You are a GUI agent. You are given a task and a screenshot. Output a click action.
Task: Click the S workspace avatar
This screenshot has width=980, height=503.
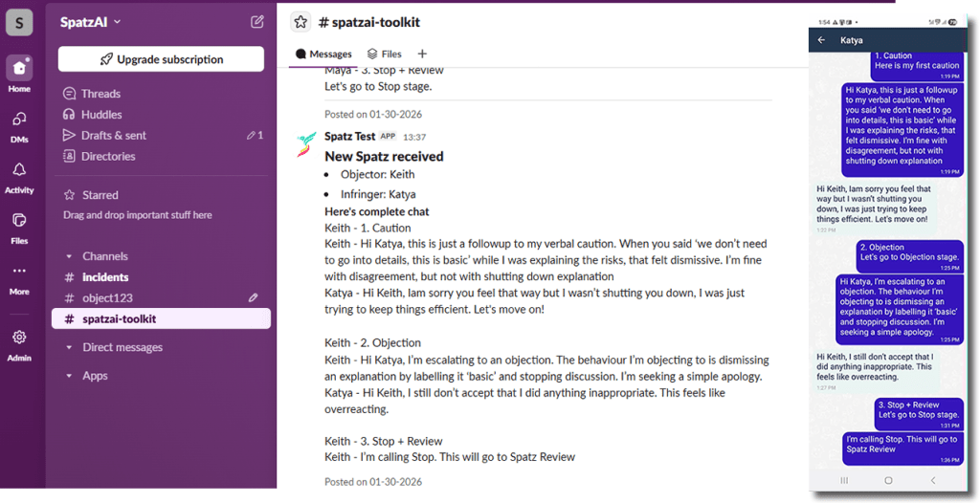pos(19,22)
